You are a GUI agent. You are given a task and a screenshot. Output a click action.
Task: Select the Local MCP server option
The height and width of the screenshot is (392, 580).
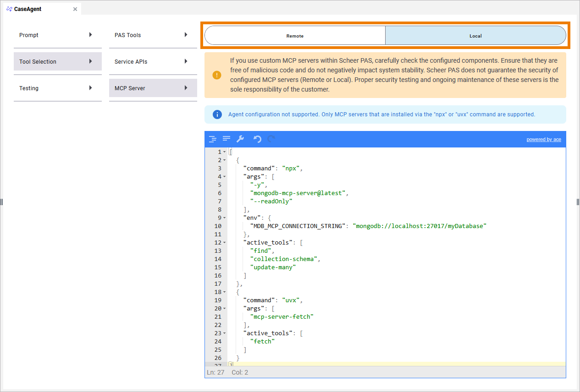(475, 36)
